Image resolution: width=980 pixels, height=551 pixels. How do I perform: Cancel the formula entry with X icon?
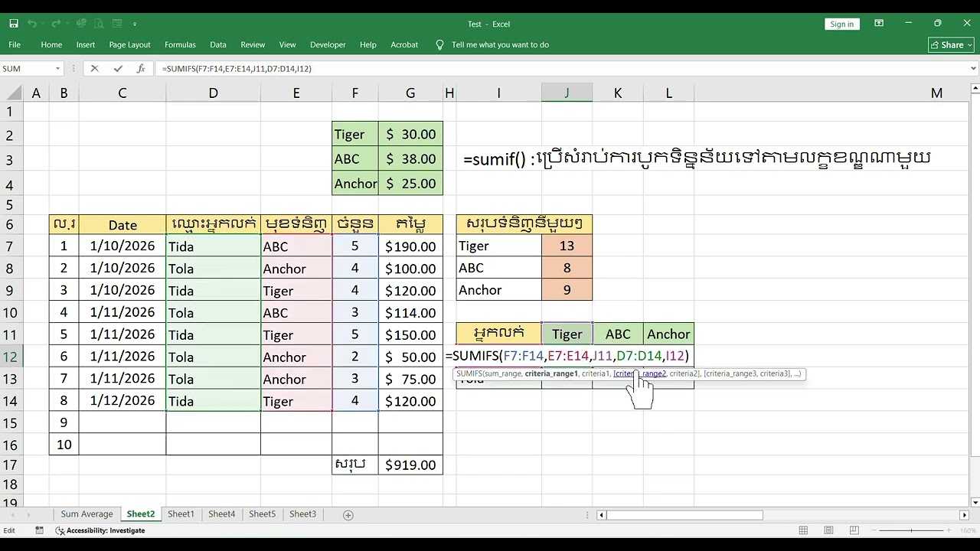click(x=94, y=68)
